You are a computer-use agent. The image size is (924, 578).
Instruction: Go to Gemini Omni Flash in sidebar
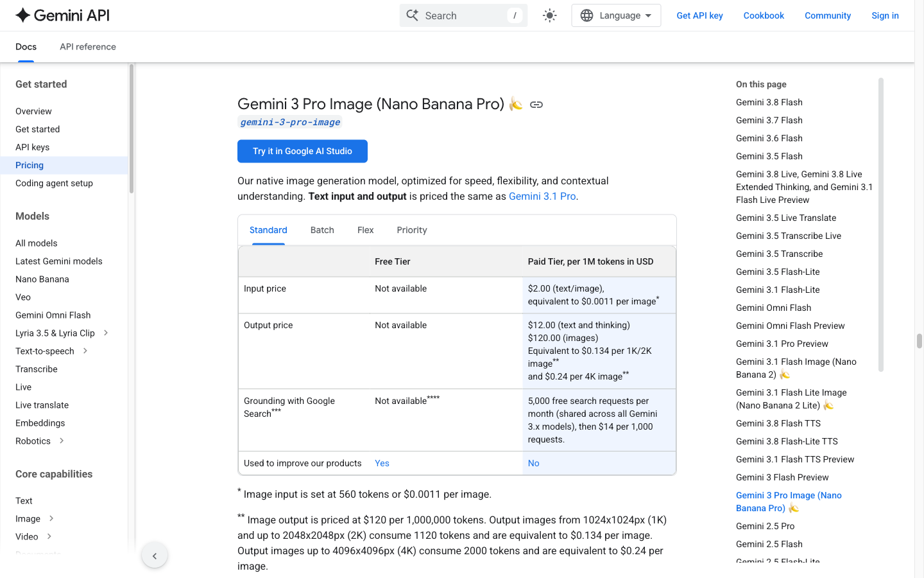pyautogui.click(x=53, y=315)
